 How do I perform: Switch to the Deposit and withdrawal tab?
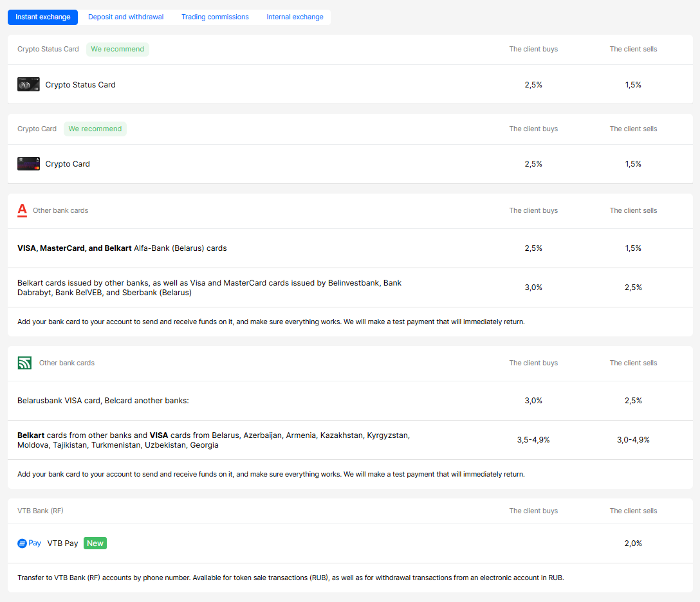125,17
